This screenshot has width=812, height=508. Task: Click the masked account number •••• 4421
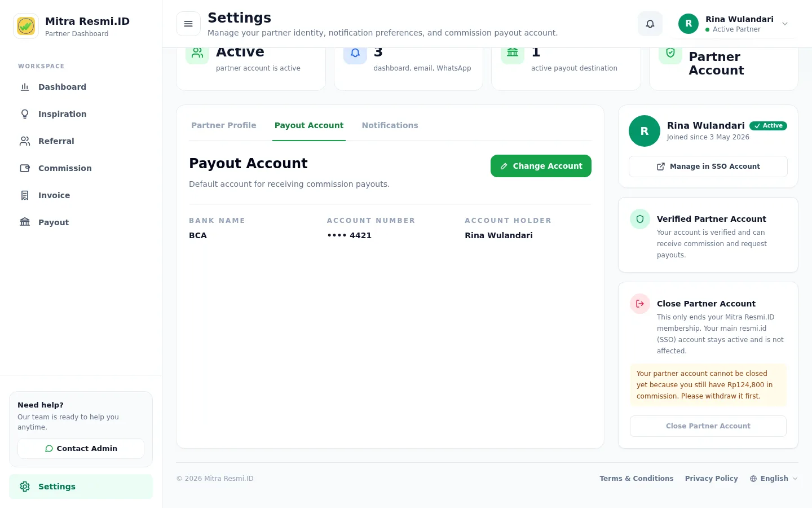[x=349, y=235]
